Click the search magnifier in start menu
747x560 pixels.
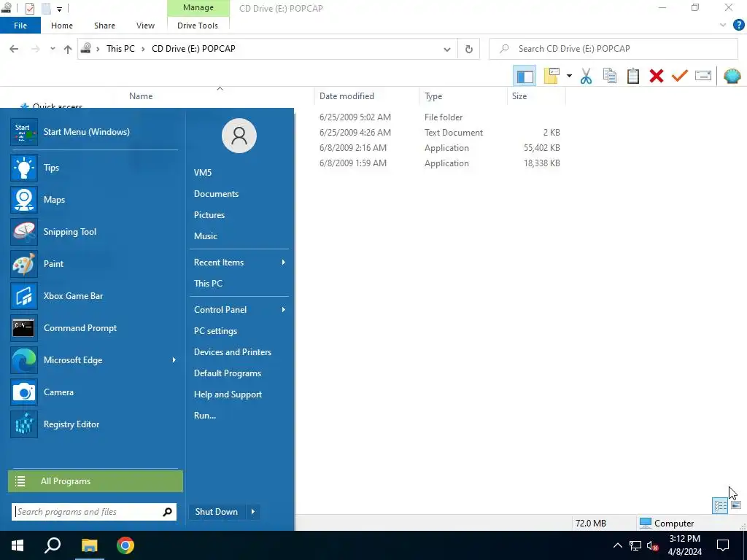167,512
